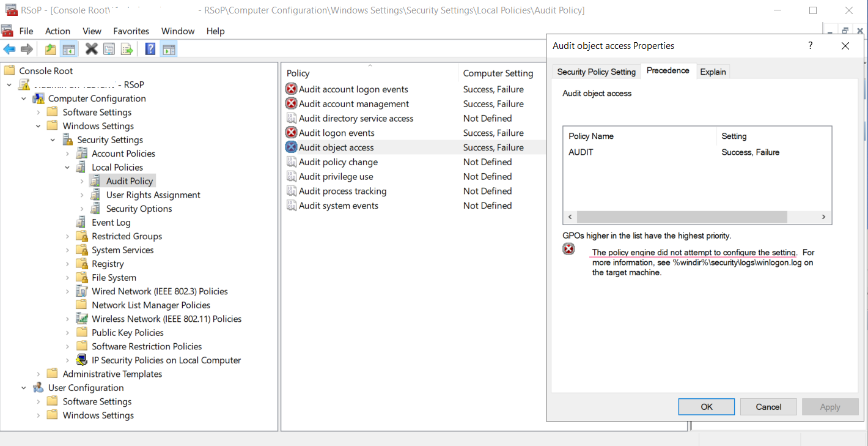Click the OK button
This screenshot has width=868, height=446.
[x=707, y=407]
